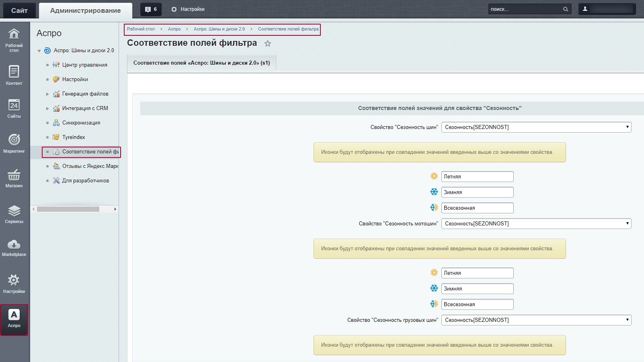Open the Сервисы sidebar section
The image size is (644, 362).
[14, 214]
